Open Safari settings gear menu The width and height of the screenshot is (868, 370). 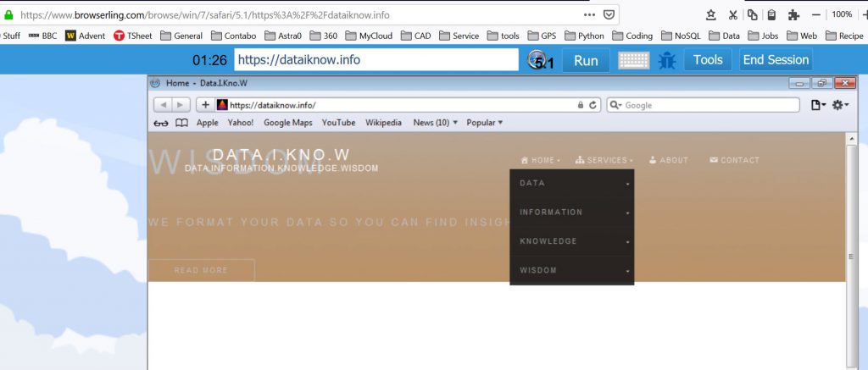point(839,105)
